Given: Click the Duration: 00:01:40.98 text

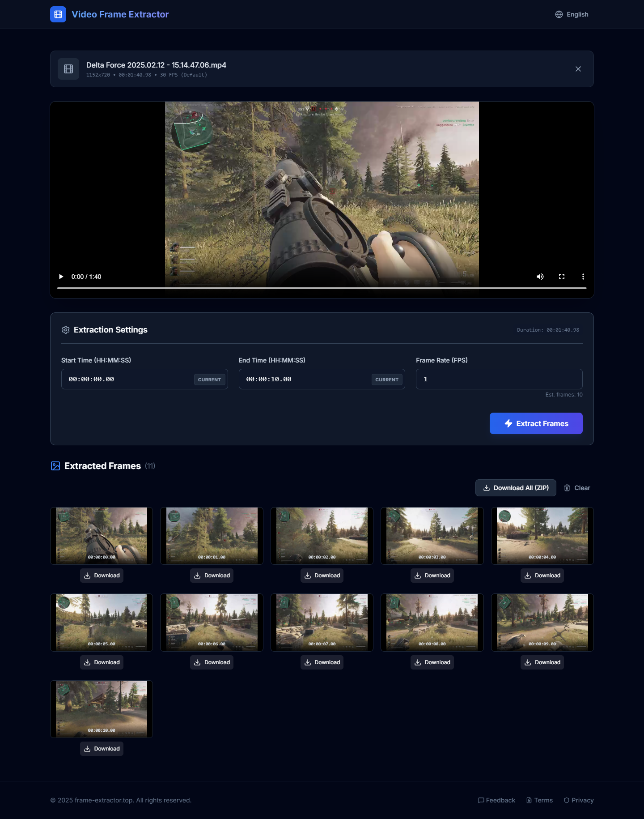Looking at the screenshot, I should [x=548, y=330].
